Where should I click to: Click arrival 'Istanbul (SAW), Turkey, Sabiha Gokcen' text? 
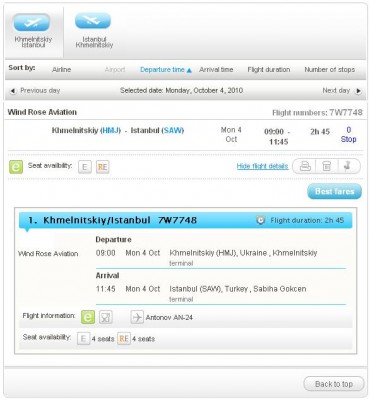click(x=238, y=289)
